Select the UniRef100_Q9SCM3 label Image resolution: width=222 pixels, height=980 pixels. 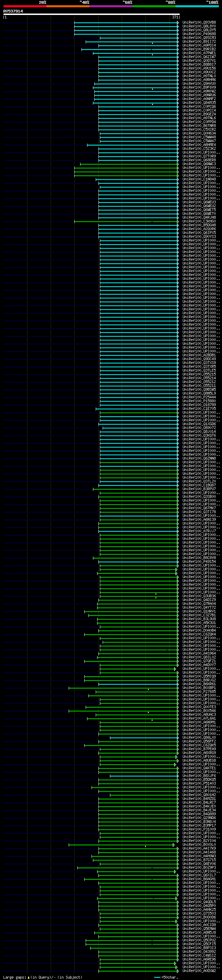199,38
